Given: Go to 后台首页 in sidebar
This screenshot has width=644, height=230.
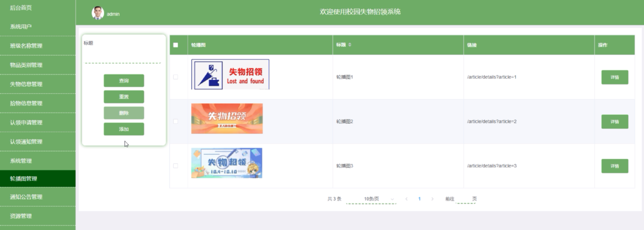Looking at the screenshot, I should [x=21, y=8].
